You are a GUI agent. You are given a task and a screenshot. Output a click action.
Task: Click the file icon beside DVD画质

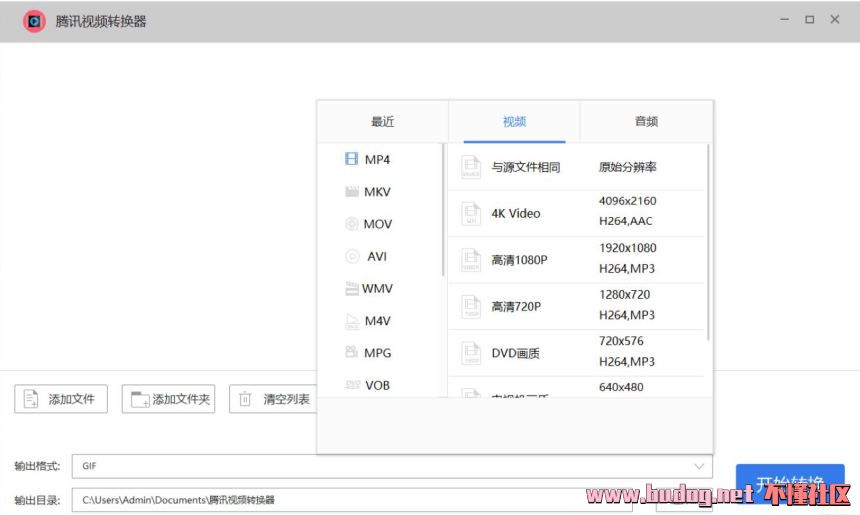click(x=471, y=353)
